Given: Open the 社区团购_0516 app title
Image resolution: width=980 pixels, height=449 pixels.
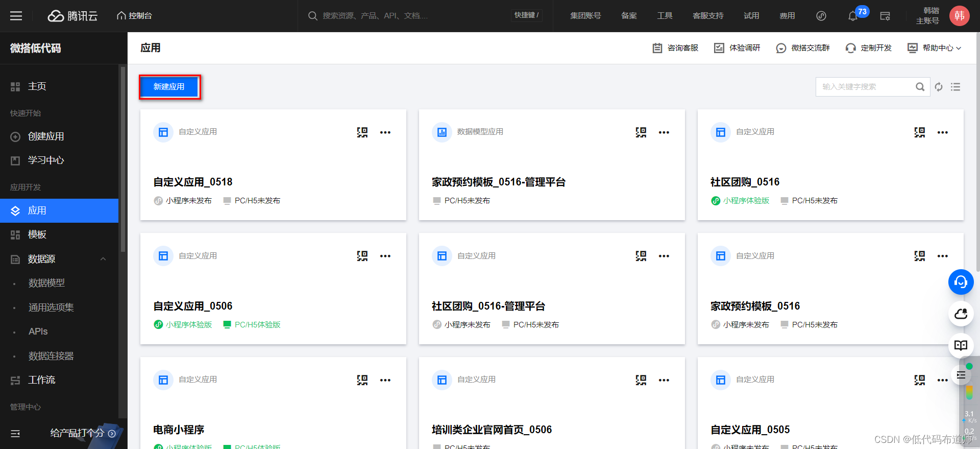Looking at the screenshot, I should click(x=745, y=182).
